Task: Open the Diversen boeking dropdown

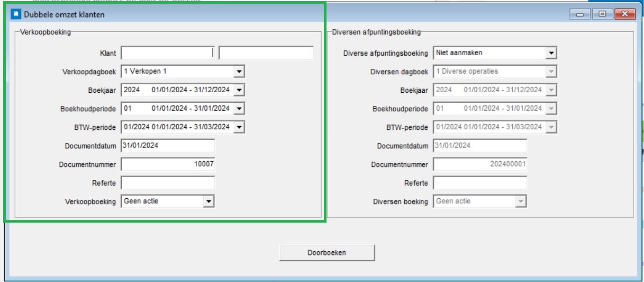Action: [521, 201]
